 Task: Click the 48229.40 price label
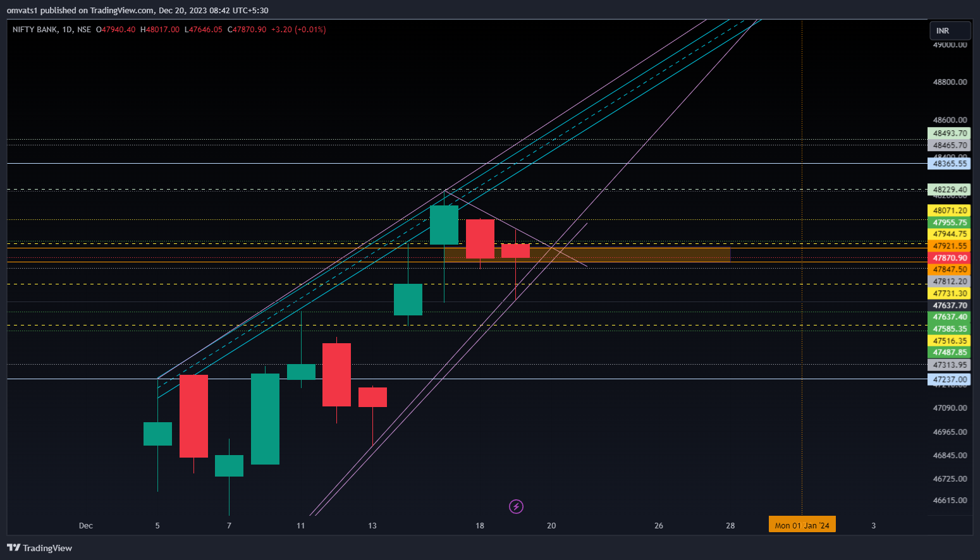(950, 190)
